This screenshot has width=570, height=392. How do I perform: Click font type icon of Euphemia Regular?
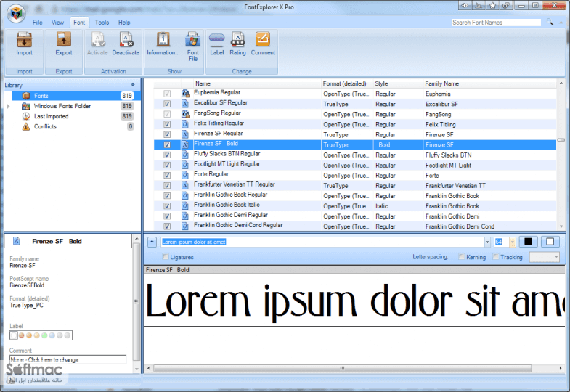185,94
